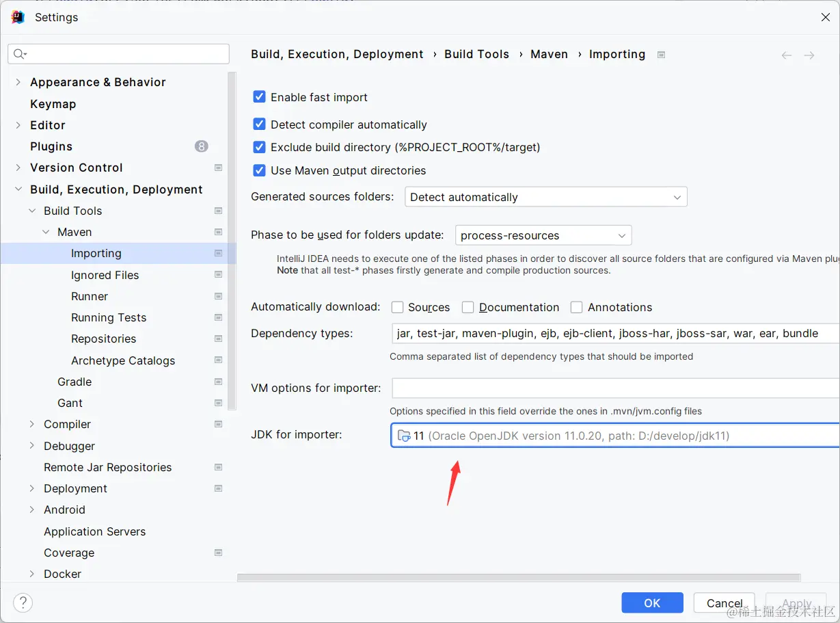Image resolution: width=840 pixels, height=623 pixels.
Task: Select Application Servers settings page
Action: (x=95, y=531)
